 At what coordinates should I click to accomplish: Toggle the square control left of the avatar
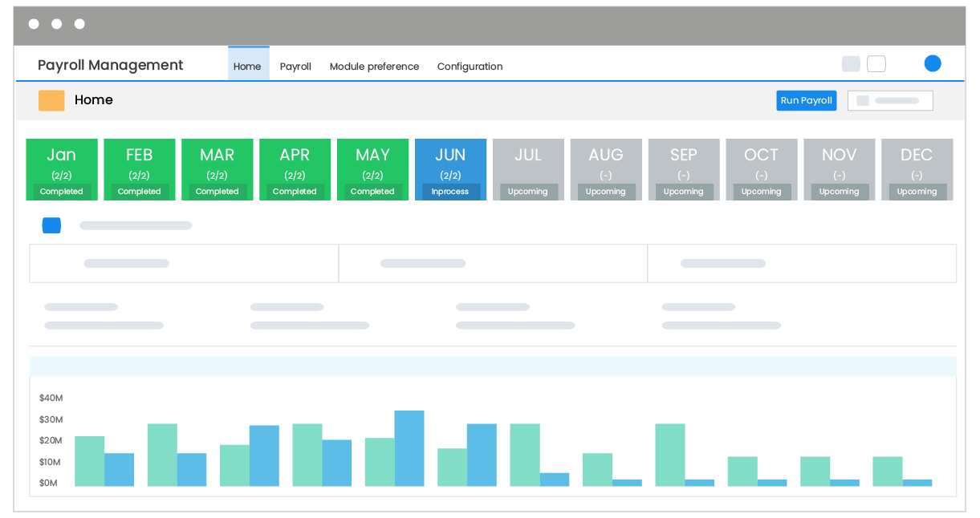(x=876, y=63)
